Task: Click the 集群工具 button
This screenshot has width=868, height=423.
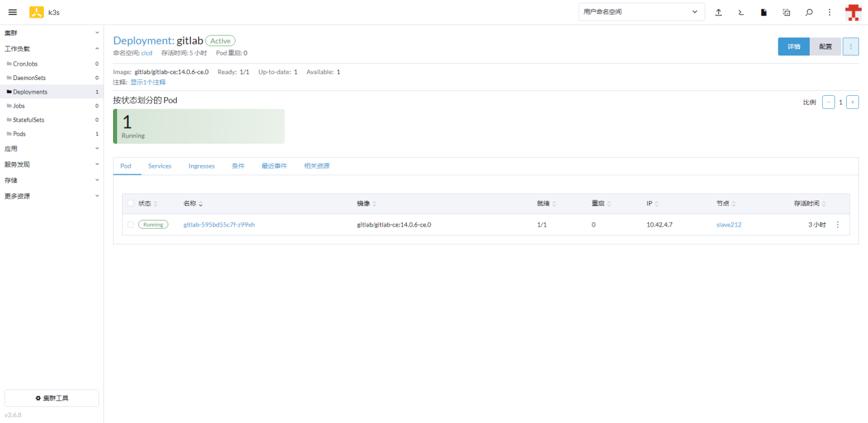Action: coord(51,398)
